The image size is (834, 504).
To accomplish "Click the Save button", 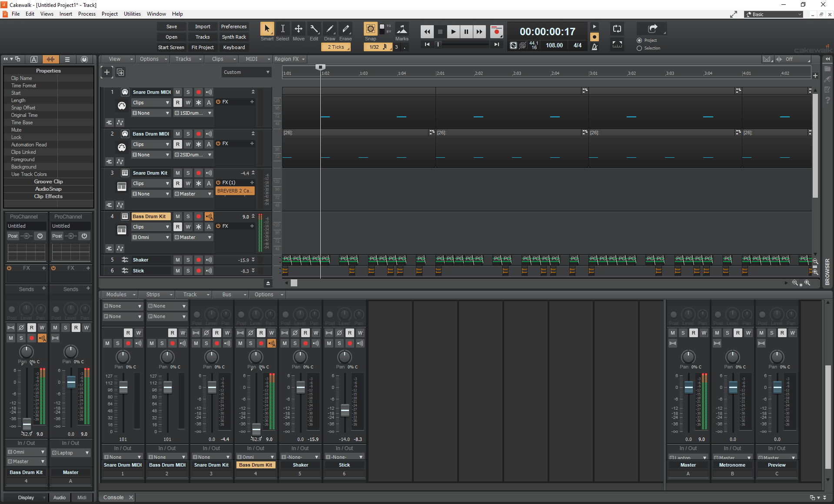I will [x=171, y=27].
